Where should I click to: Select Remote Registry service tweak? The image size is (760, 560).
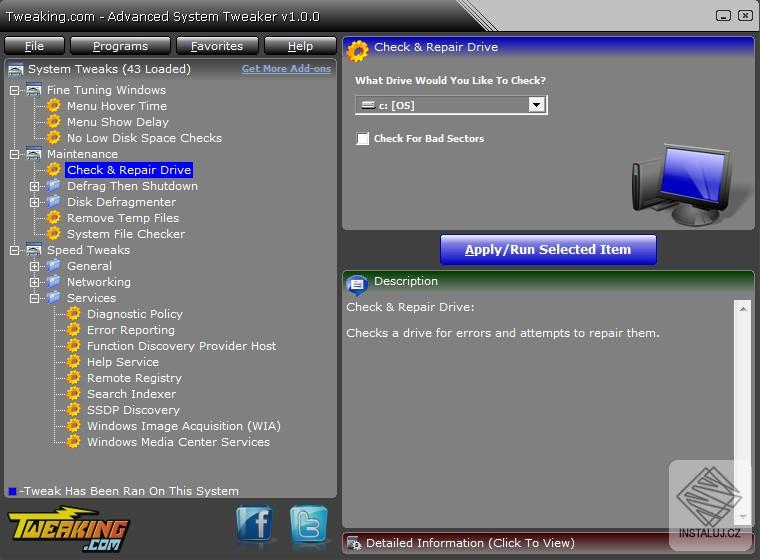[134, 378]
